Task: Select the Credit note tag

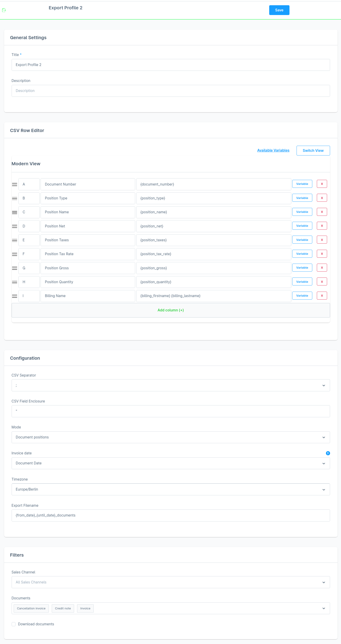Action: coord(63,608)
